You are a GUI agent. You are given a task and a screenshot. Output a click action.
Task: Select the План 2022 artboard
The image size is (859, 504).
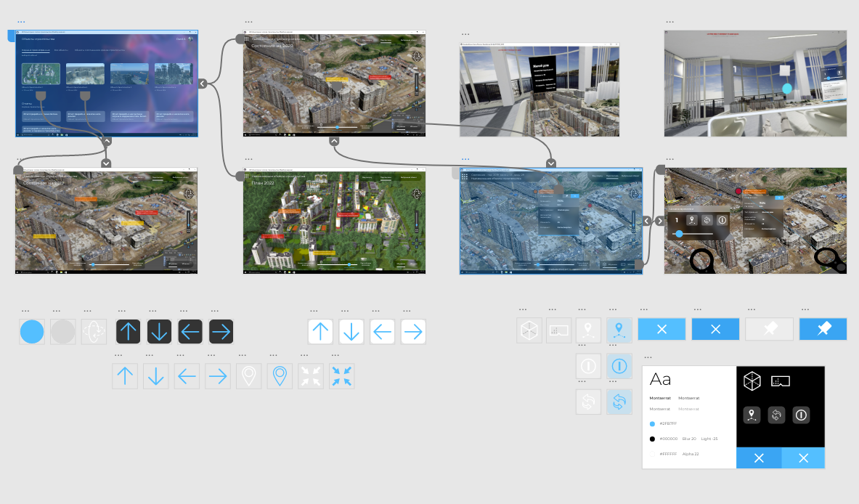(x=334, y=221)
